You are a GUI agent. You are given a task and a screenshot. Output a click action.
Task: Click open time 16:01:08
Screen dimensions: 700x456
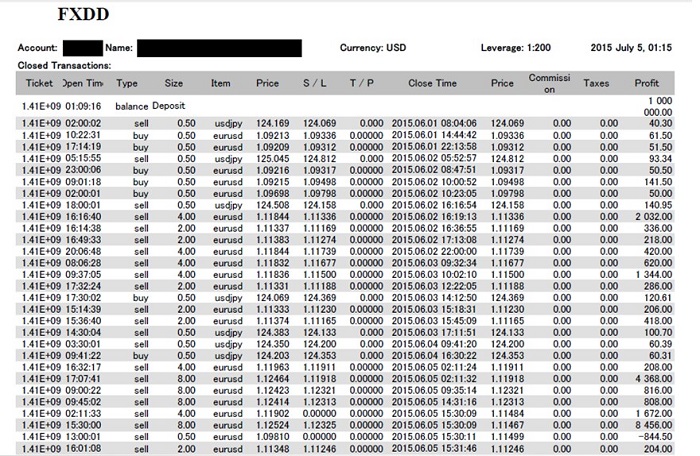[83, 449]
